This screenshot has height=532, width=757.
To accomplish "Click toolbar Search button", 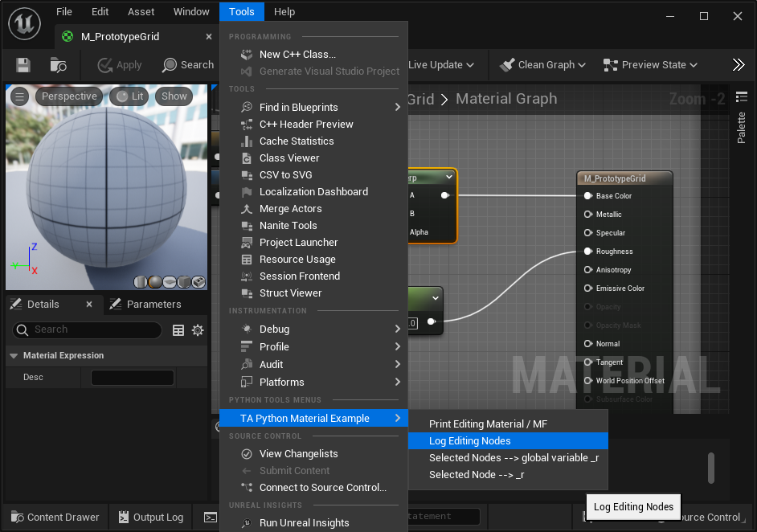I will 188,64.
